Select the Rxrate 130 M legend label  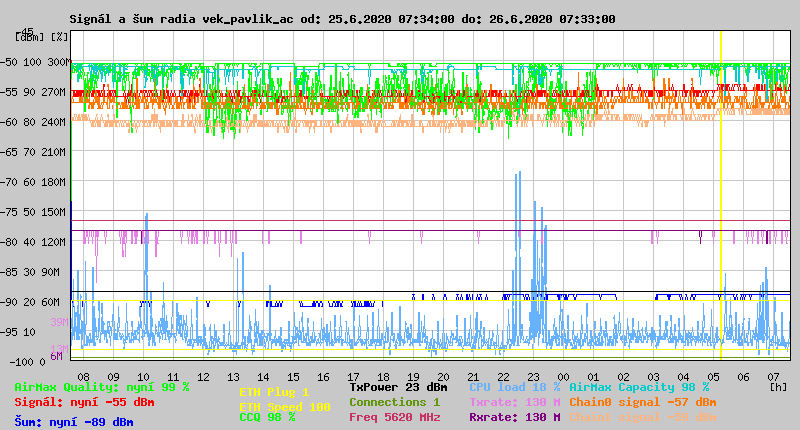click(514, 418)
